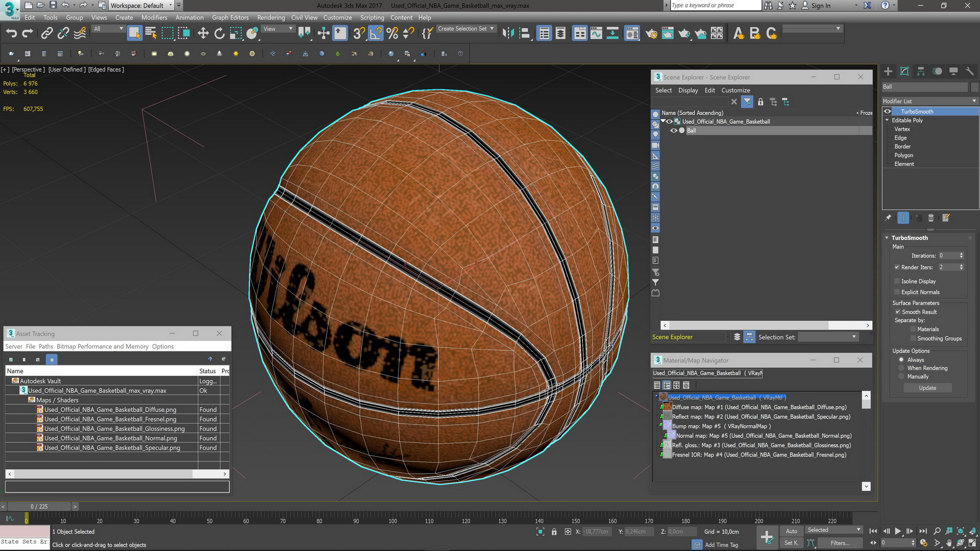Open the Modifier List dropdown

pos(929,101)
